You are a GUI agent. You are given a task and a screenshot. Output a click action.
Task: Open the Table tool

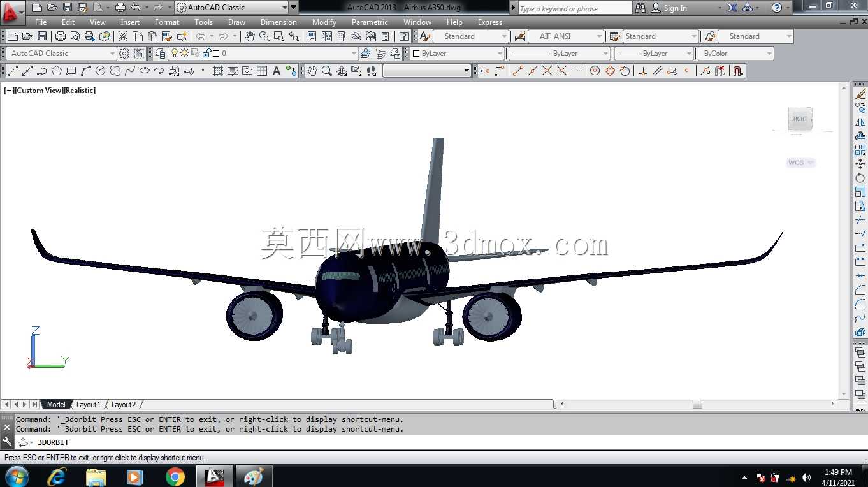(262, 71)
